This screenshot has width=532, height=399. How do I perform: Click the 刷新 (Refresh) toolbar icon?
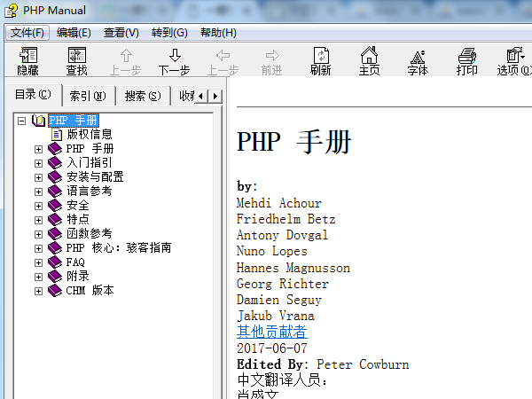pyautogui.click(x=321, y=55)
